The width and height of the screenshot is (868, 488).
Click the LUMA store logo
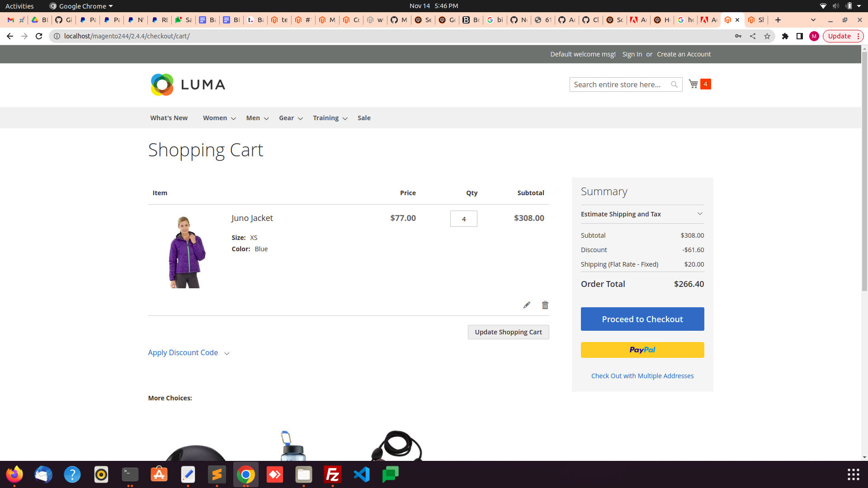point(188,84)
